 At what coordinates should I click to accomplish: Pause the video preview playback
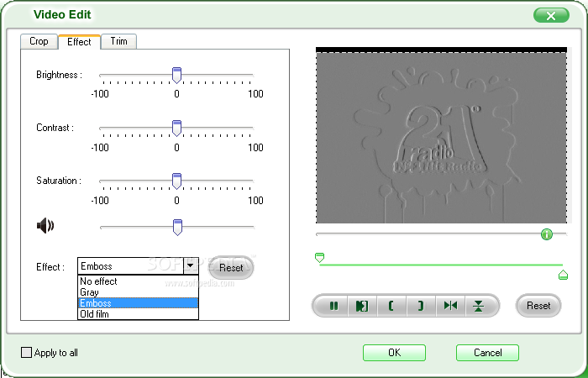coord(333,306)
